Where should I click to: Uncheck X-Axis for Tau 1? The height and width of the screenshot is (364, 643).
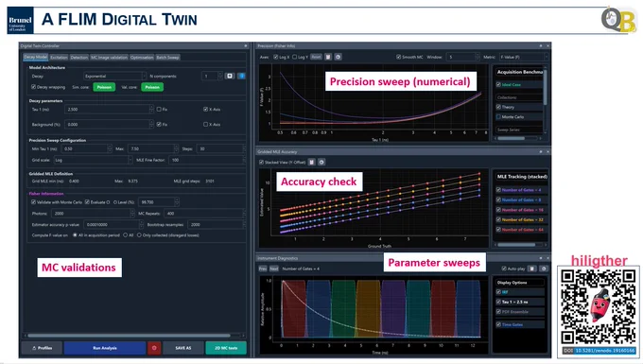tap(205, 110)
